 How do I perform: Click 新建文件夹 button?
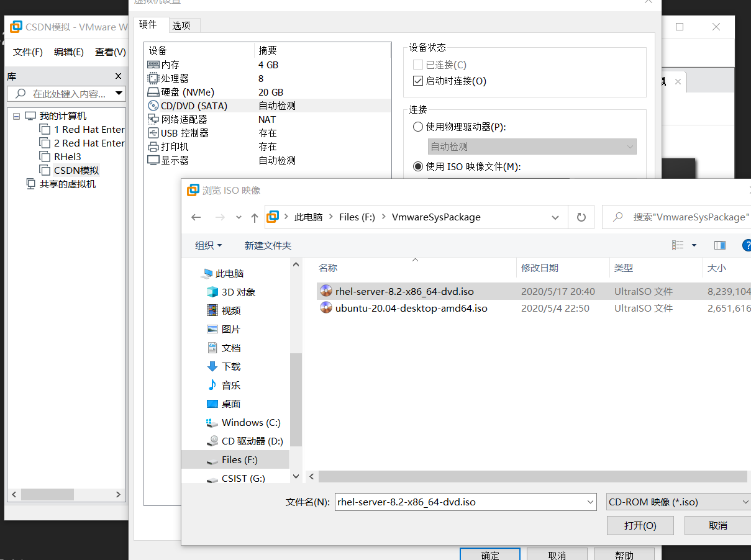(x=268, y=245)
